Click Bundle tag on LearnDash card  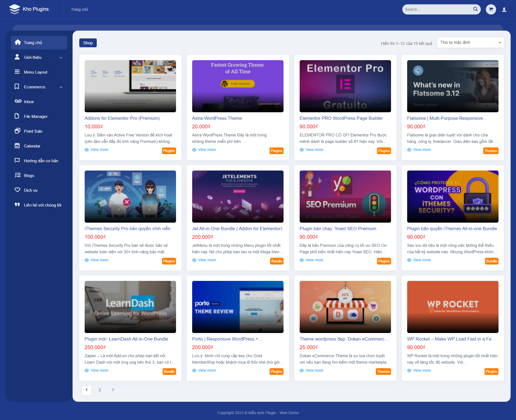tap(169, 371)
